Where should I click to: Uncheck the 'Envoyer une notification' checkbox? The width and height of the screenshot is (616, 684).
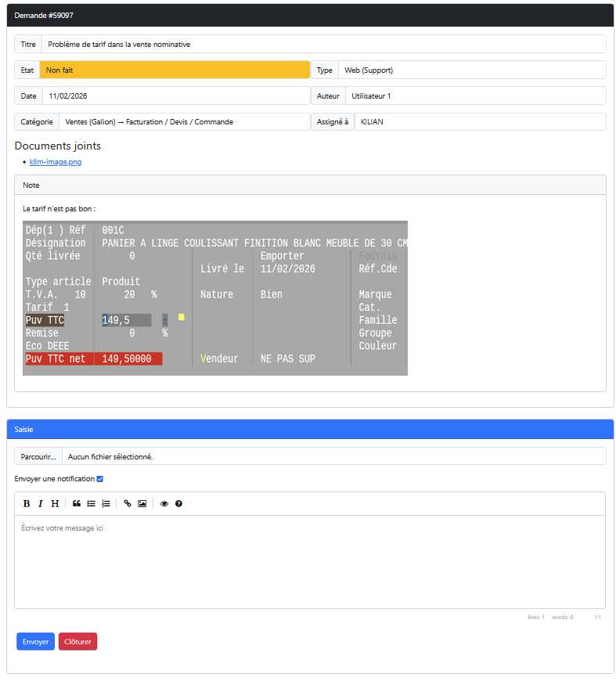tap(99, 479)
